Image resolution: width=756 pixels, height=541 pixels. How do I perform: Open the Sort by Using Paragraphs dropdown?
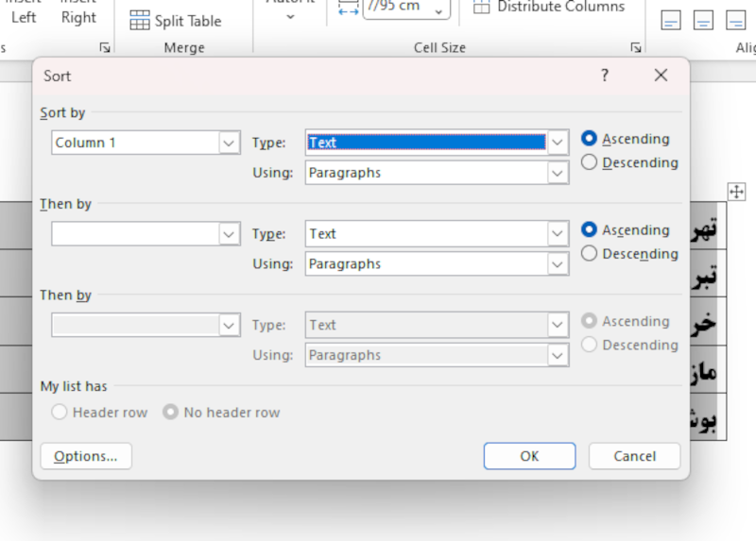click(558, 173)
